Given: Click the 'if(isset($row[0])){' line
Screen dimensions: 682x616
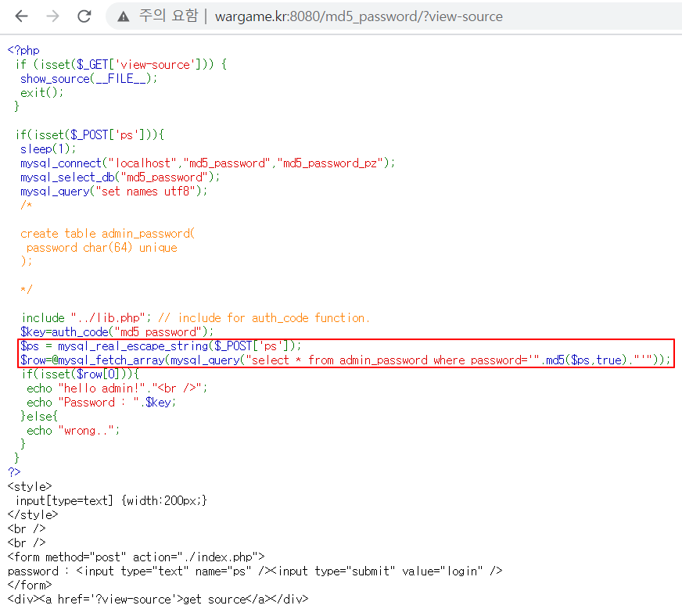Looking at the screenshot, I should point(81,374).
